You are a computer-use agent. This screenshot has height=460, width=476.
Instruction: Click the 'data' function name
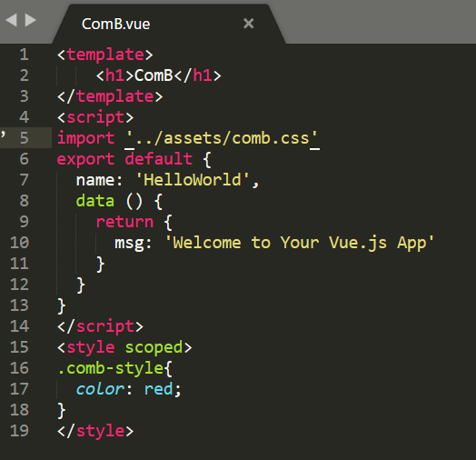[x=95, y=201]
